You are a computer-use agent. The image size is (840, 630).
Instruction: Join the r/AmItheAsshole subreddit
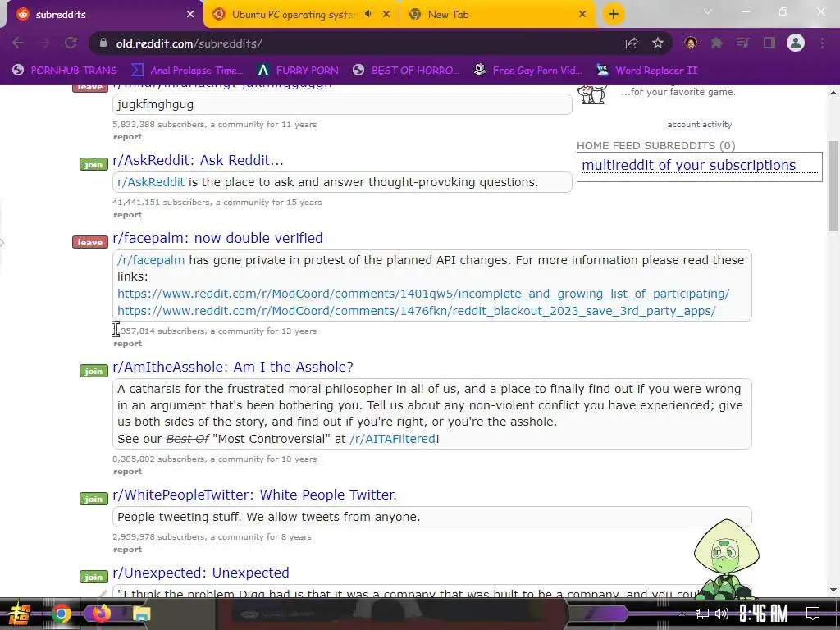tap(94, 371)
